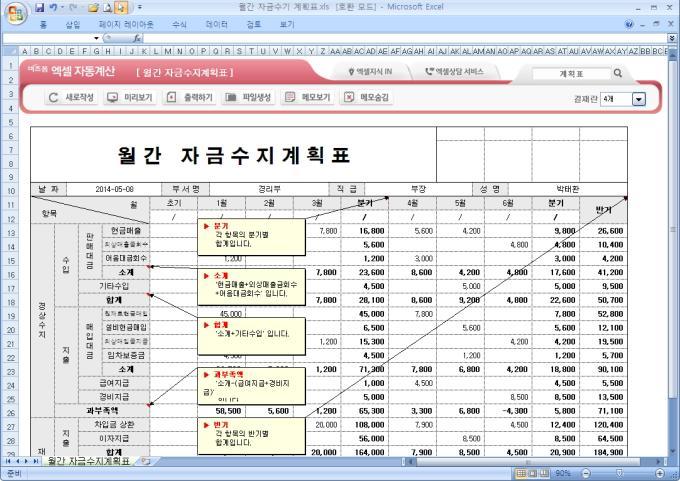Screen dimensions: 680x481
Task: Click the Select All corner of the grid
Action: coord(10,51)
